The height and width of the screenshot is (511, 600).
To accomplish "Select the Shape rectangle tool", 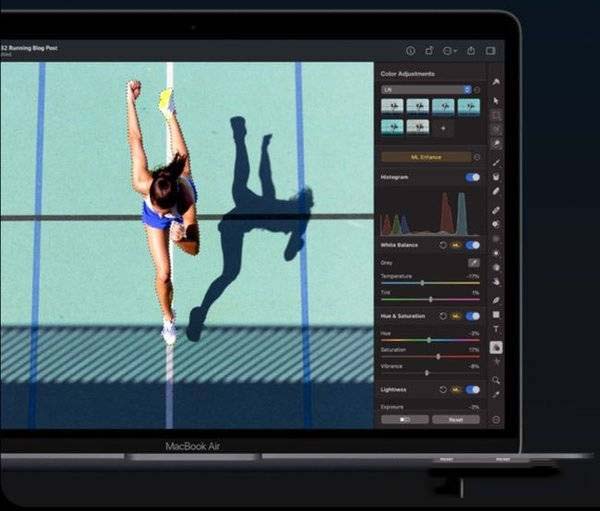I will click(497, 314).
